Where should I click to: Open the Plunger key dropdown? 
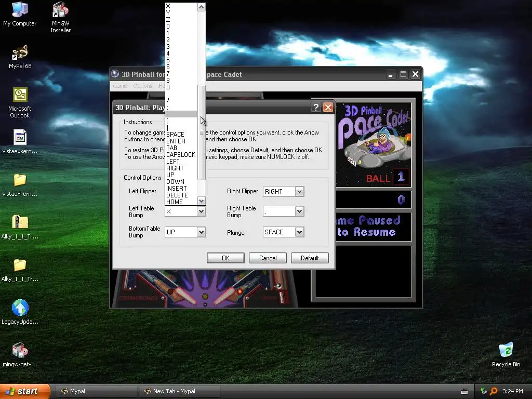click(x=299, y=232)
